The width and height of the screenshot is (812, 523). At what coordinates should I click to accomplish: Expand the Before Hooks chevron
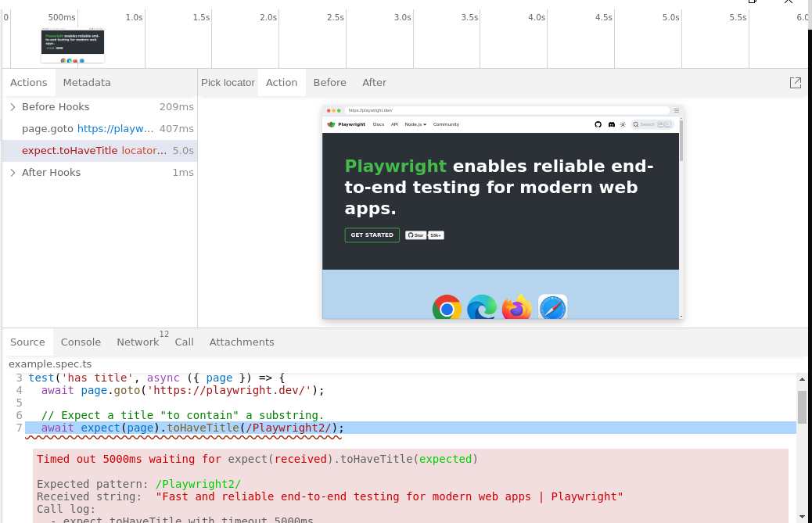pos(13,107)
